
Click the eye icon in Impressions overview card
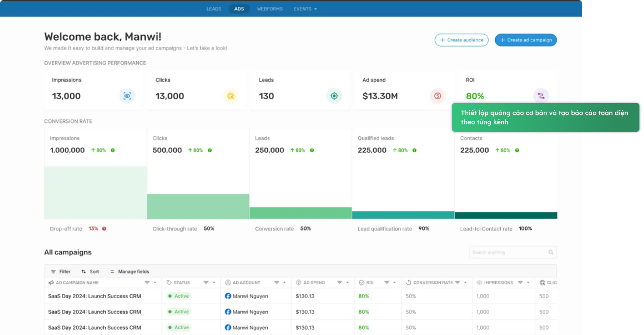pos(127,96)
